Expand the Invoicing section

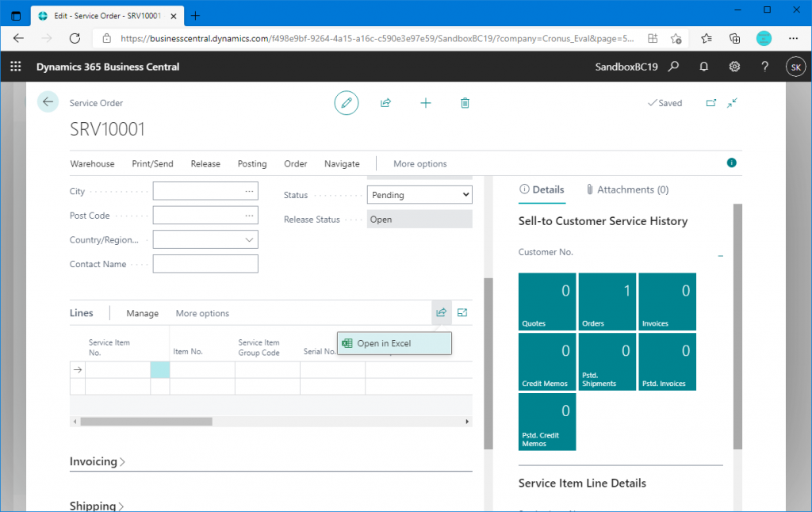click(x=98, y=461)
